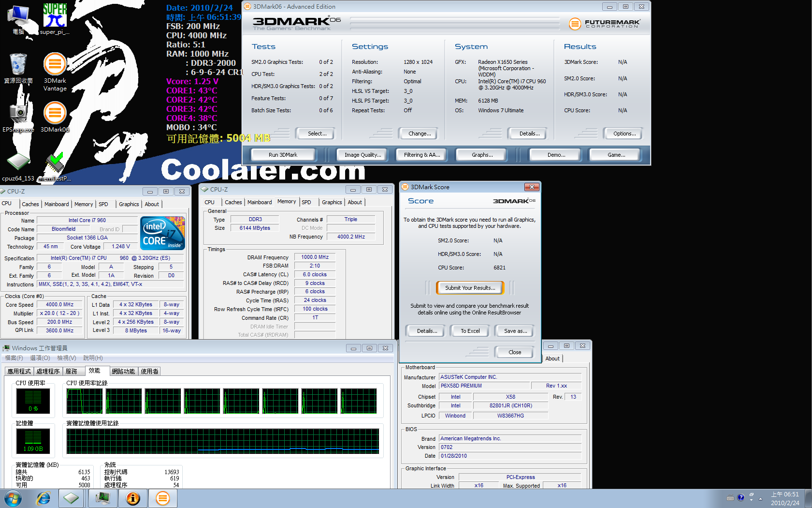This screenshot has width=812, height=508.
Task: Open Filtering & AA options
Action: coord(422,155)
